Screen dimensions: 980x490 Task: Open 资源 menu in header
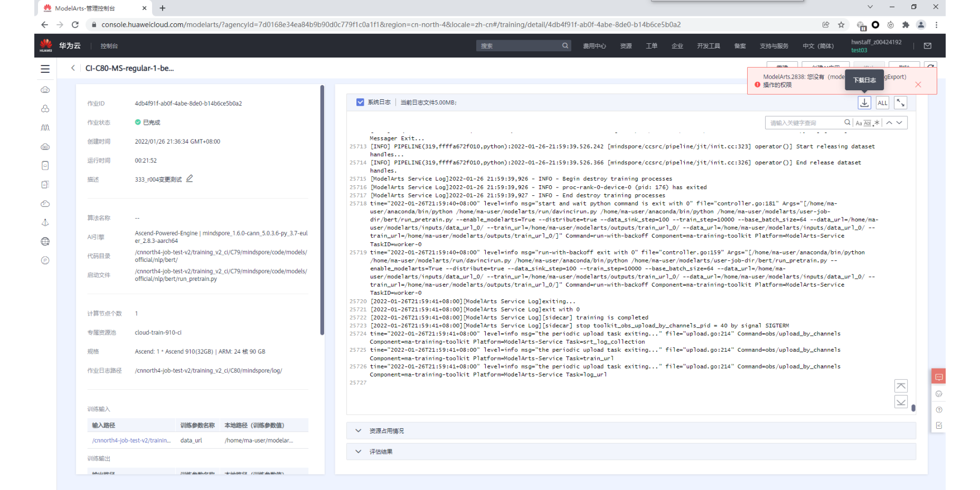626,46
